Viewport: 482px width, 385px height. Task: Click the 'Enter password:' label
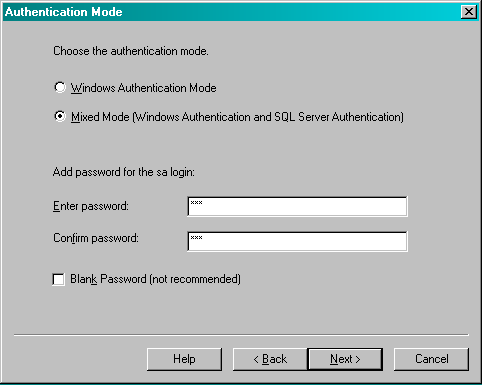(91, 206)
